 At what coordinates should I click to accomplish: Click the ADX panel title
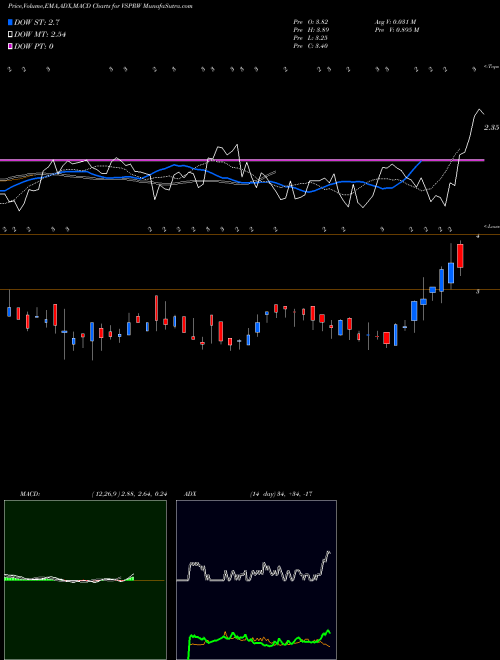pyautogui.click(x=190, y=494)
